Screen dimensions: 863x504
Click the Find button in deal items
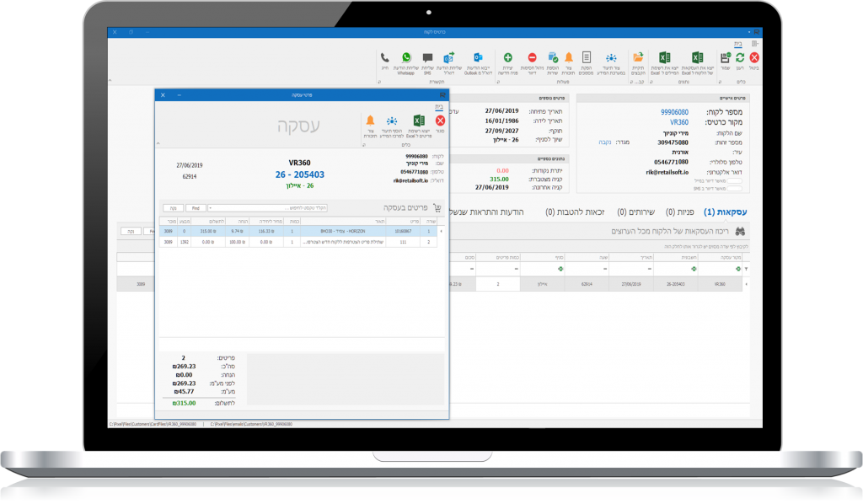[x=196, y=208]
